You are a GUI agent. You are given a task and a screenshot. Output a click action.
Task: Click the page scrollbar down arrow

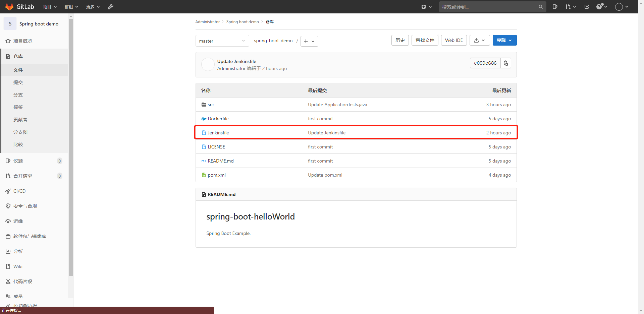[x=641, y=311]
